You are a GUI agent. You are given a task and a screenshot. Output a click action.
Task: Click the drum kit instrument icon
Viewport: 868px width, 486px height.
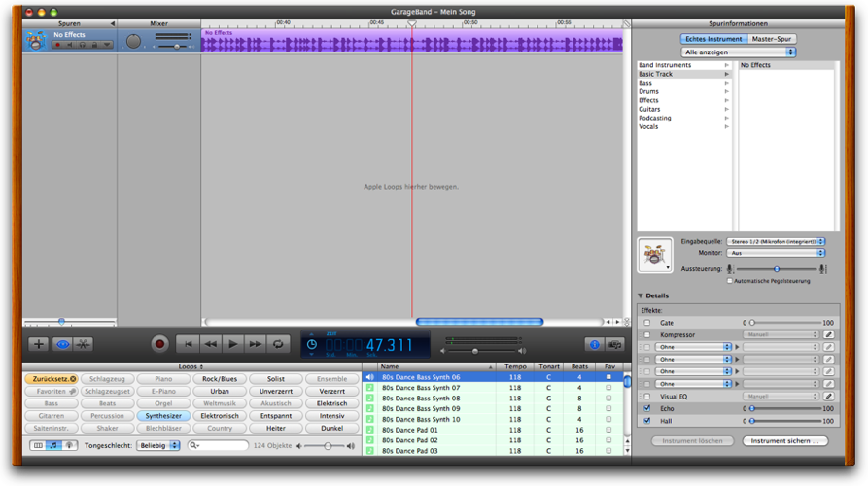654,256
